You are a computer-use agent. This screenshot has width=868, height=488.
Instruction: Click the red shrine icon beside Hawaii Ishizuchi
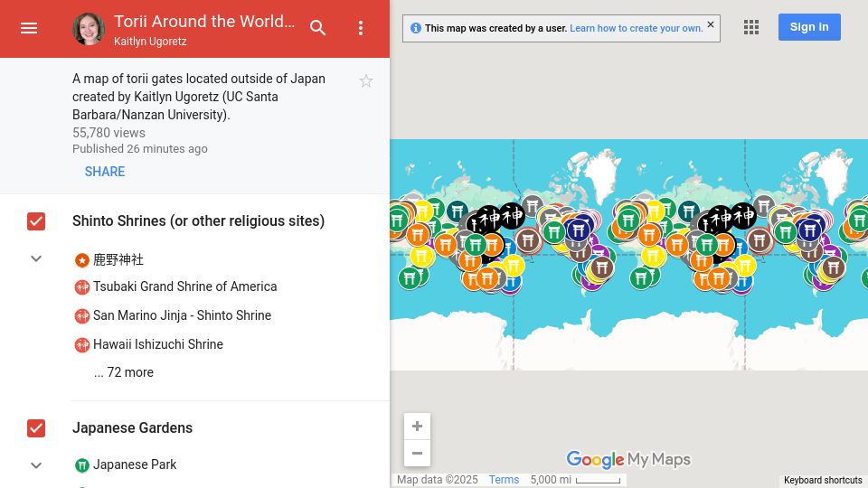(x=82, y=344)
